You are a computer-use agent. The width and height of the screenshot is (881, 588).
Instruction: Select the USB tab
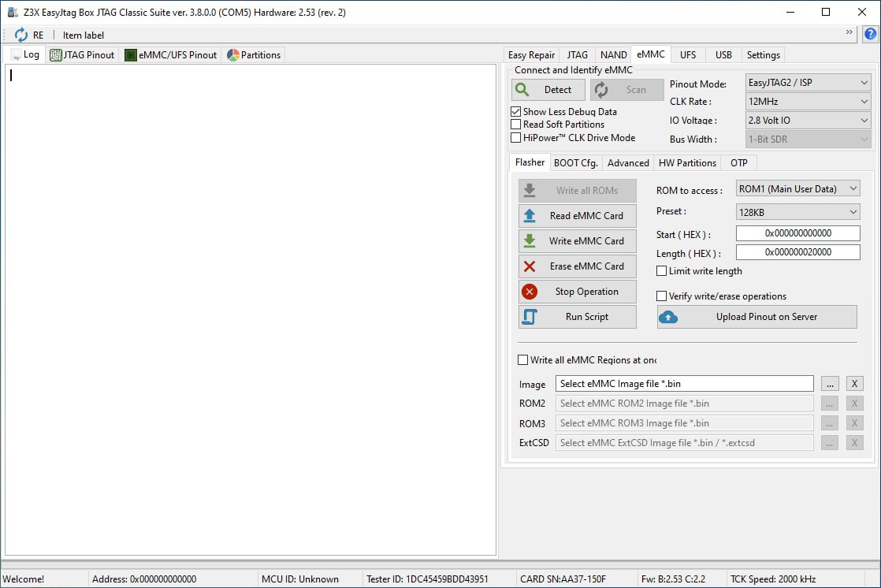click(723, 55)
